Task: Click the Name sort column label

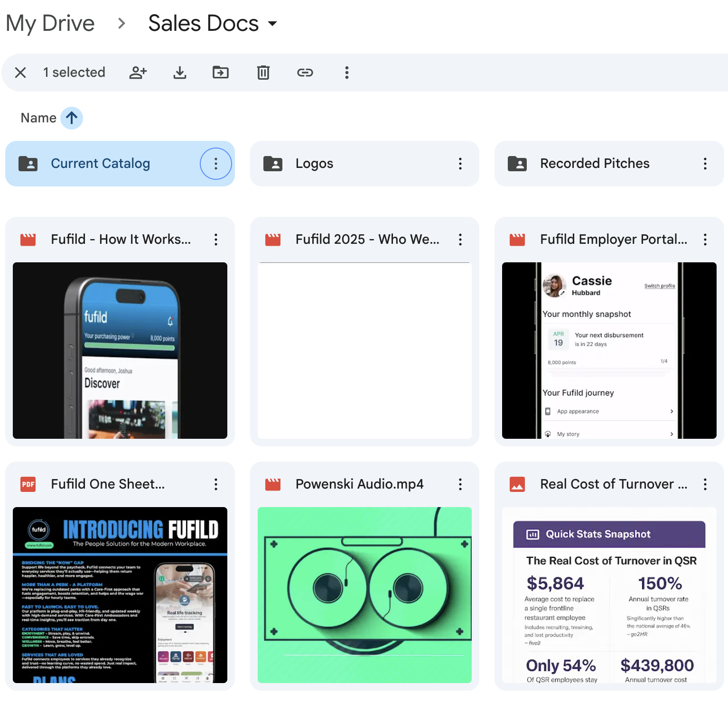Action: pos(38,118)
